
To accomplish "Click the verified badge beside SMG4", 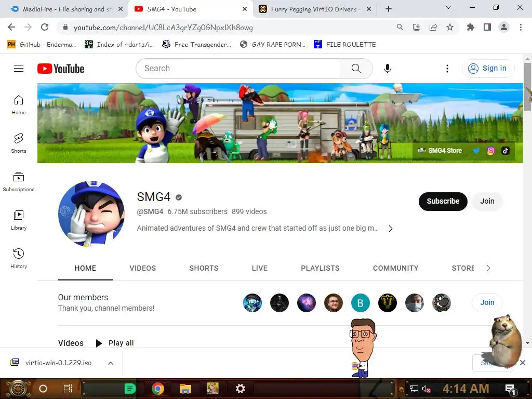I will tap(179, 197).
